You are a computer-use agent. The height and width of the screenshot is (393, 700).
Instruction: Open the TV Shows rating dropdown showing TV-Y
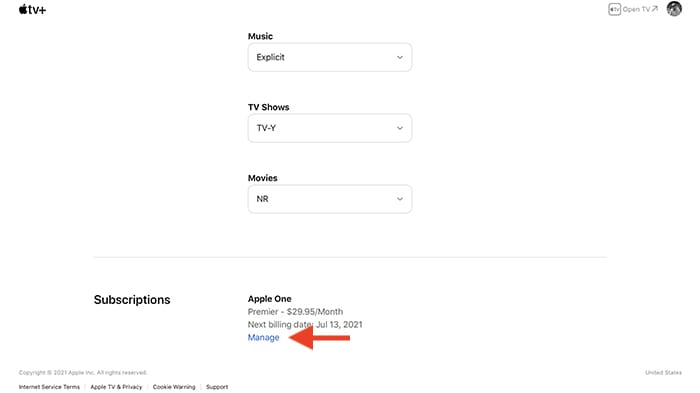tap(330, 128)
